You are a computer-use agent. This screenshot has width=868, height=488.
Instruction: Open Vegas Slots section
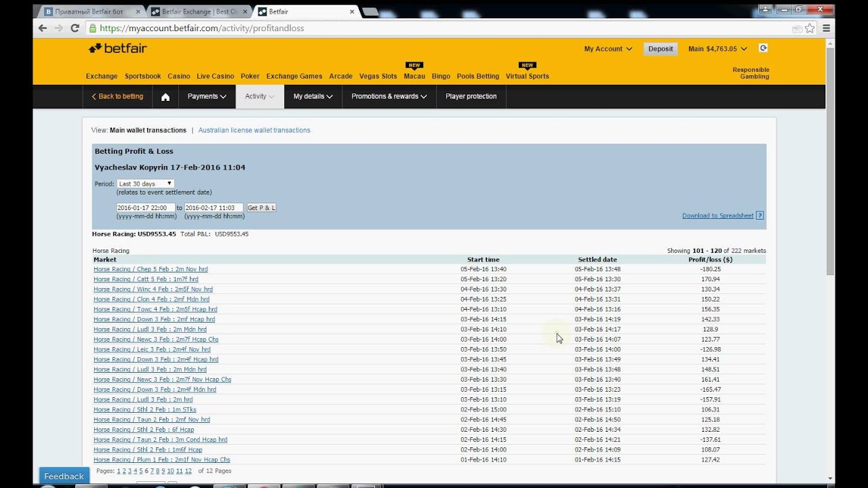click(378, 77)
